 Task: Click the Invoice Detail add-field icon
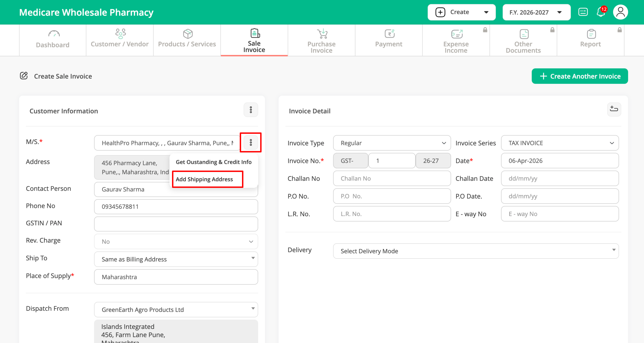[x=614, y=109]
